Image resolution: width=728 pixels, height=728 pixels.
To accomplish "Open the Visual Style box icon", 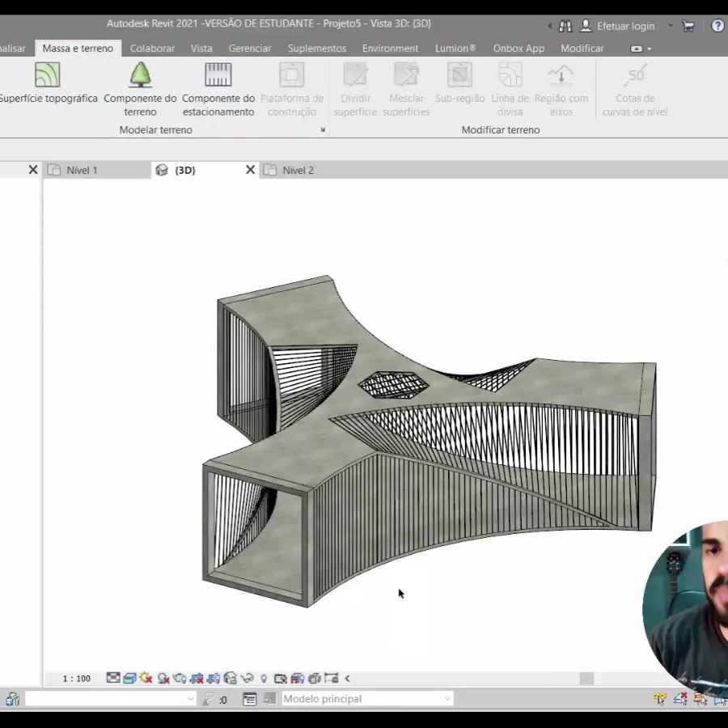I will [x=129, y=678].
